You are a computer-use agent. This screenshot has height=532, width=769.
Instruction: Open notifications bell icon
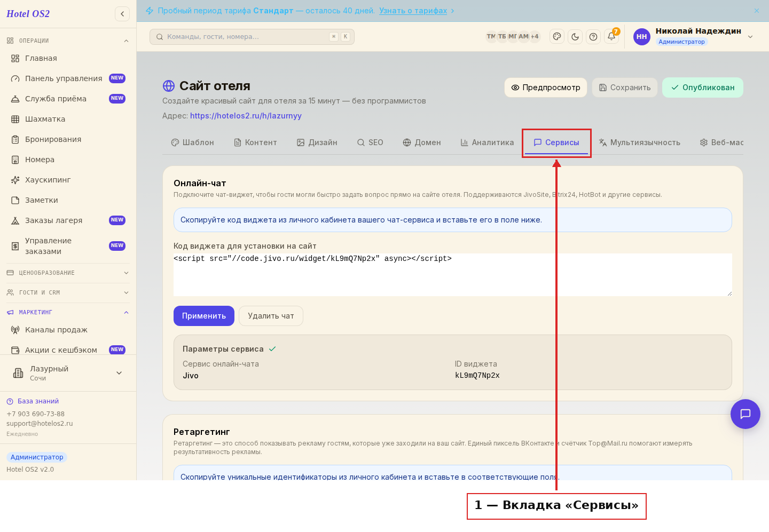pos(611,37)
